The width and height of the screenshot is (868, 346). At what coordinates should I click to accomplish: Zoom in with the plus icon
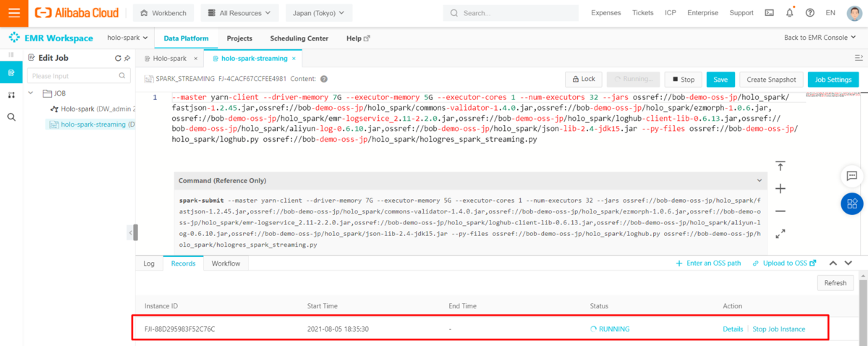tap(780, 189)
